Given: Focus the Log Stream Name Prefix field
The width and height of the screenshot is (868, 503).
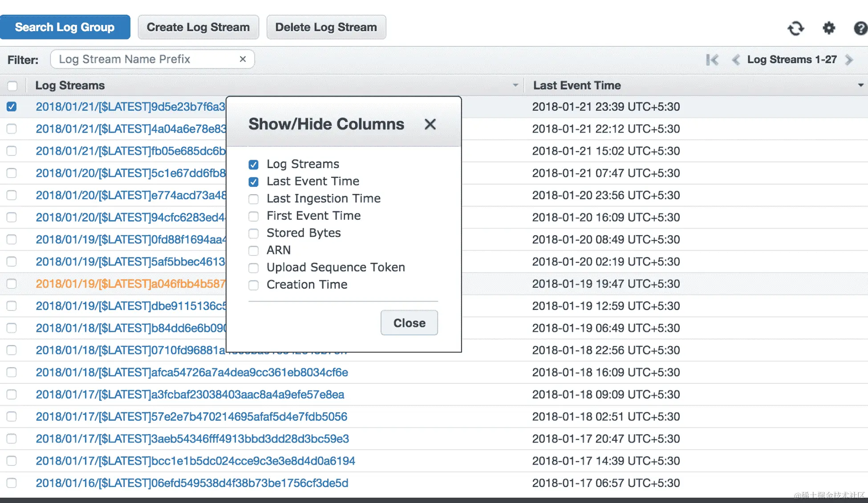Looking at the screenshot, I should pos(147,59).
